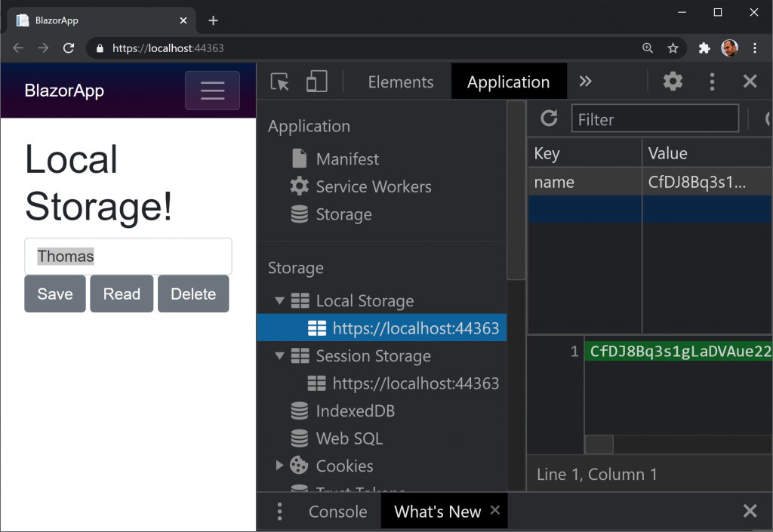Select Web SQL in the storage tree
Image resolution: width=773 pixels, height=532 pixels.
coord(349,438)
